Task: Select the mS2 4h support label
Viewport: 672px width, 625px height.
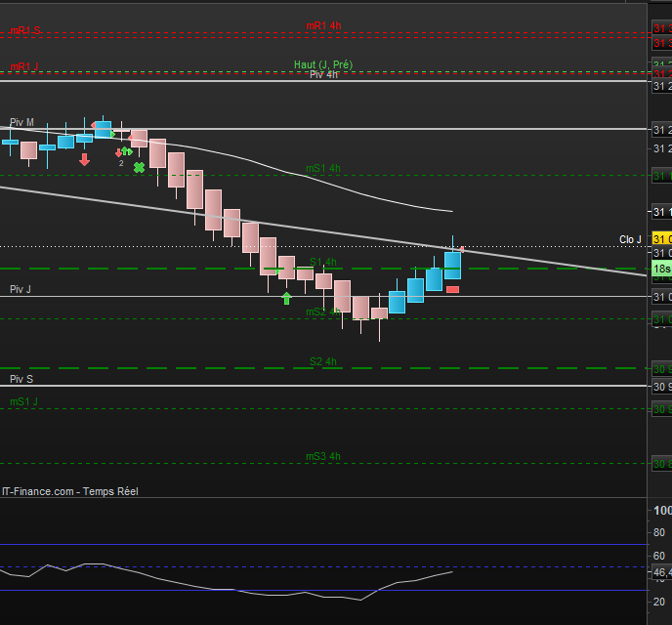Action: click(323, 312)
